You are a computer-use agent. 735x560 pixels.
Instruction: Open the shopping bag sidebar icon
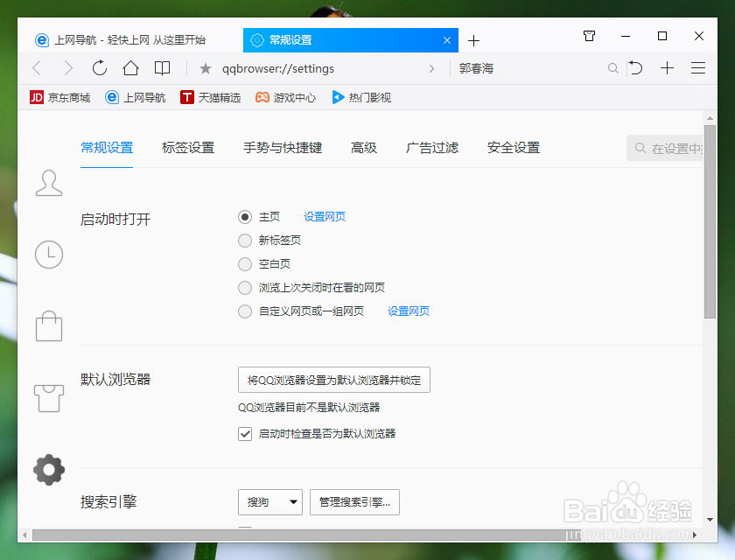(49, 326)
